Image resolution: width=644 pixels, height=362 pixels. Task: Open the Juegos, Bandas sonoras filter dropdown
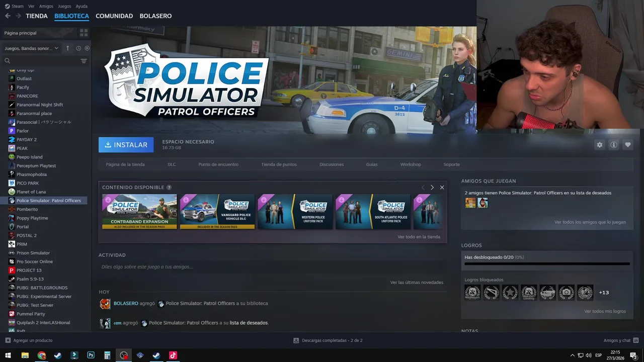31,48
